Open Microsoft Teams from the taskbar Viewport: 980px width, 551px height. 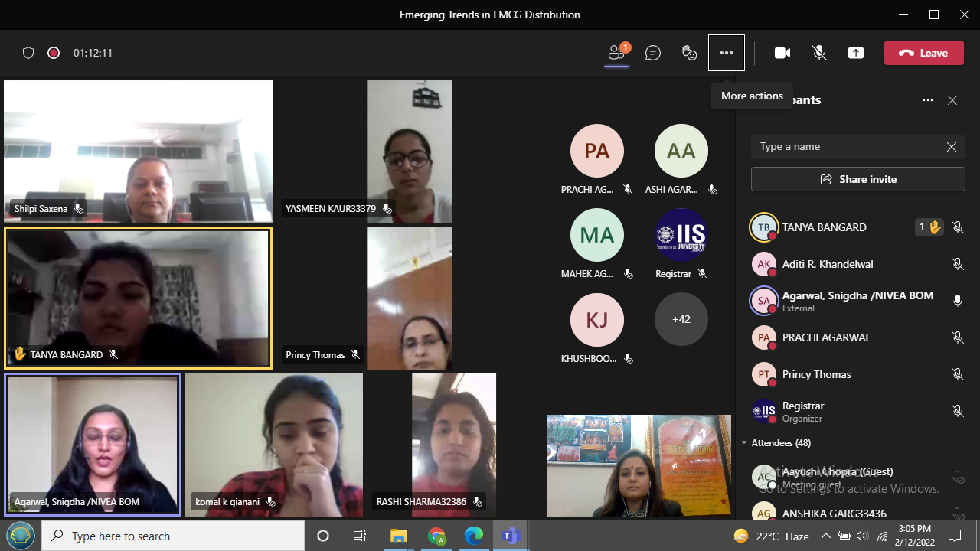click(511, 536)
